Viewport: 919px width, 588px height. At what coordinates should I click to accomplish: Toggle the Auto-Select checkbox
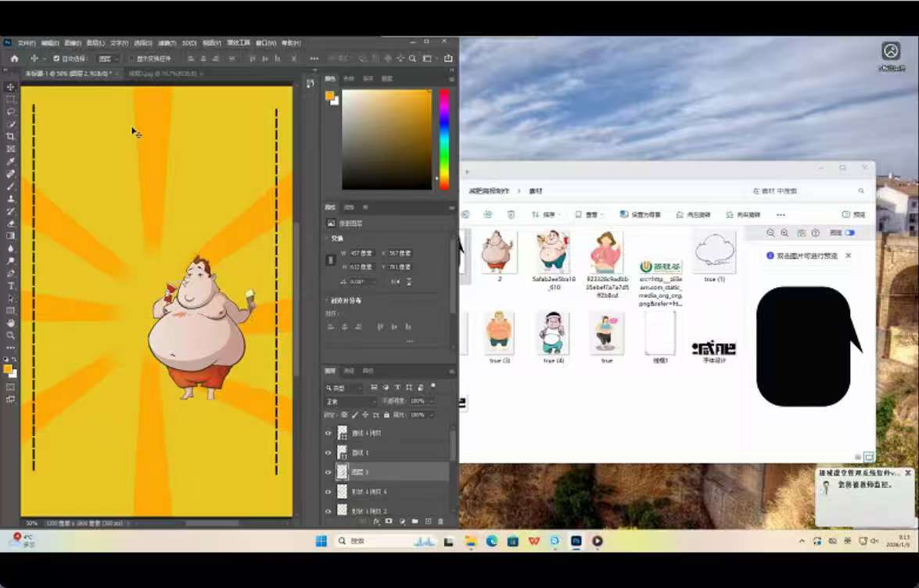pyautogui.click(x=56, y=59)
